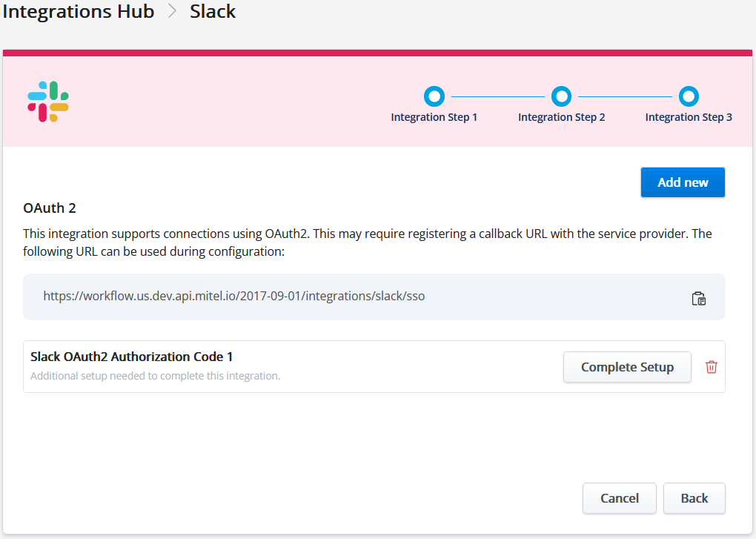
Task: Go to Integrations Hub via breadcrumb
Action: point(78,12)
